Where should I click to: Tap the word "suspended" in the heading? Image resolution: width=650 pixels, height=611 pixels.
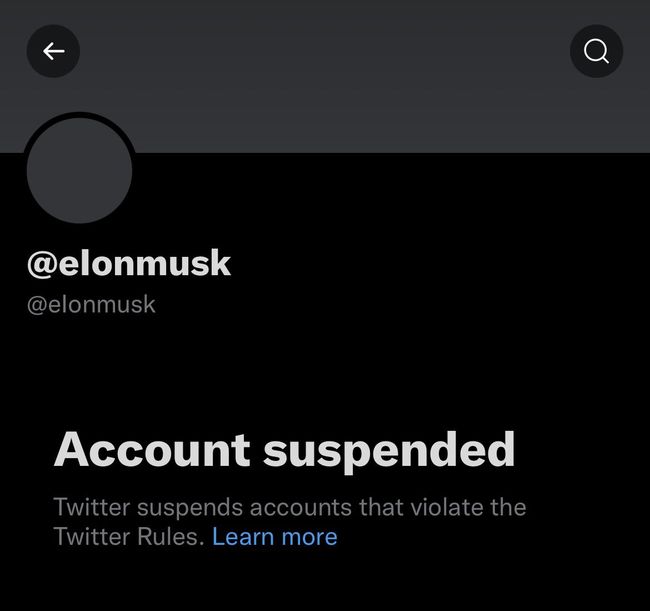pos(389,452)
